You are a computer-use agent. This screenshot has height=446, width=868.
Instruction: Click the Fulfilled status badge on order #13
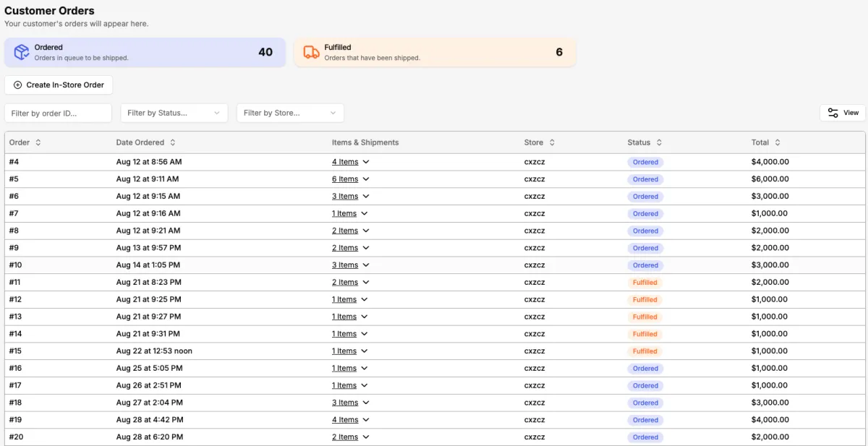(x=644, y=317)
